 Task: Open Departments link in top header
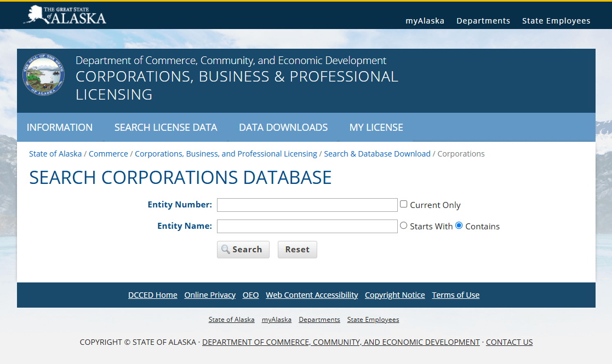[483, 21]
